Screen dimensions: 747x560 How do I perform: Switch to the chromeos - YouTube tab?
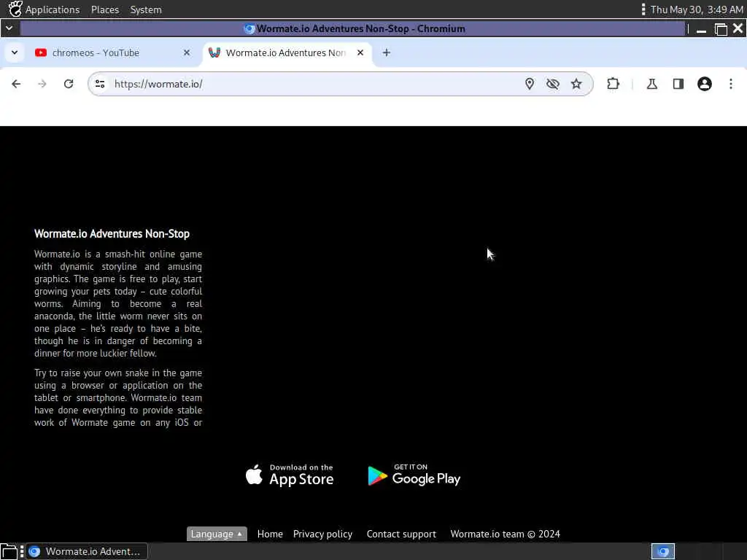(x=112, y=52)
